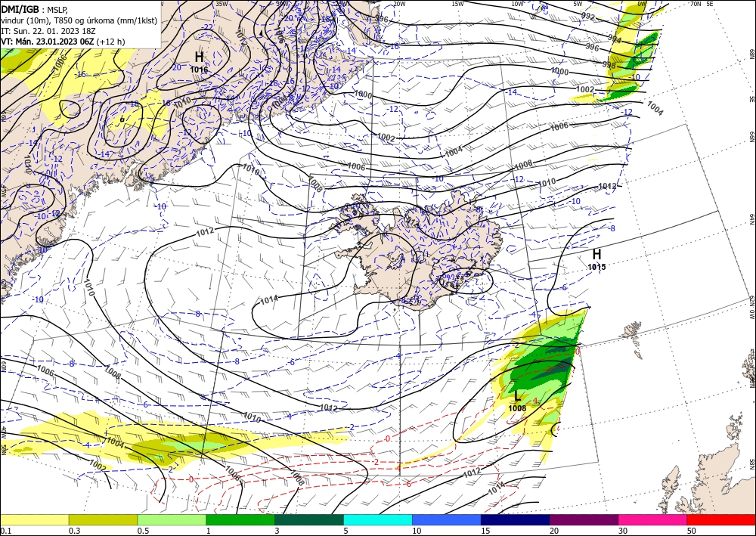
Task: Click the '20W' longitude label at top
Action: (x=398, y=4)
